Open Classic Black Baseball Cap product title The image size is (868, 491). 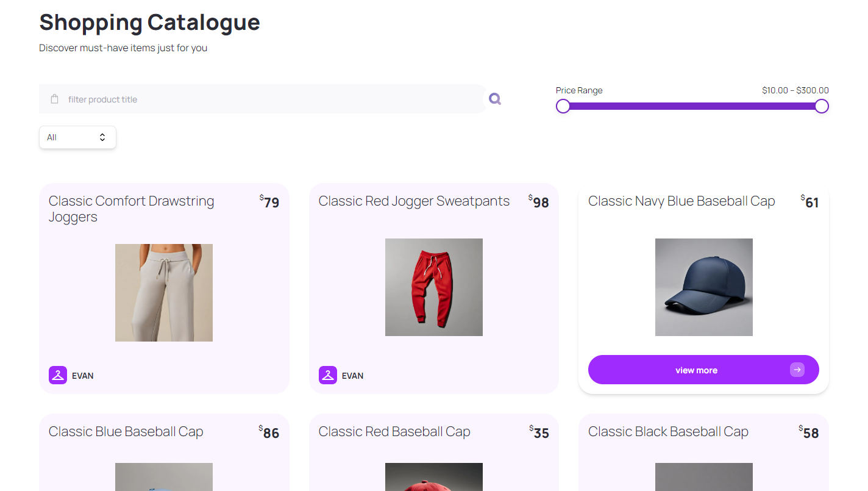point(668,432)
